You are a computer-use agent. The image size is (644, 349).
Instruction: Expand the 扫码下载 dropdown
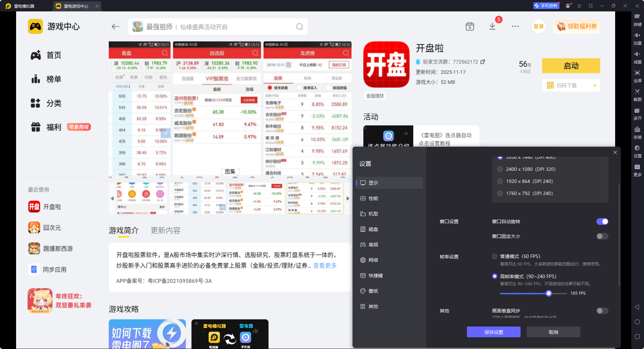tap(595, 86)
